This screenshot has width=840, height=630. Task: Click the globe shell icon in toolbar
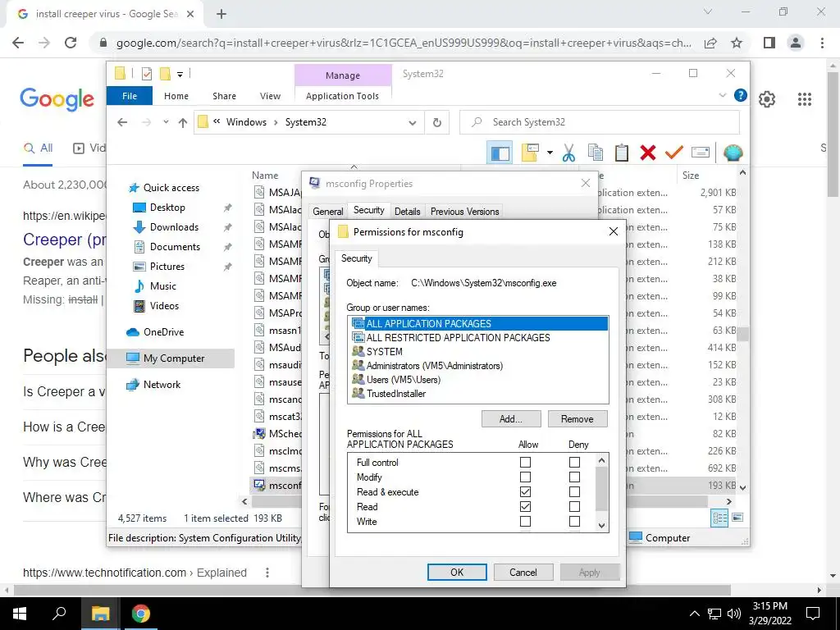coord(733,153)
